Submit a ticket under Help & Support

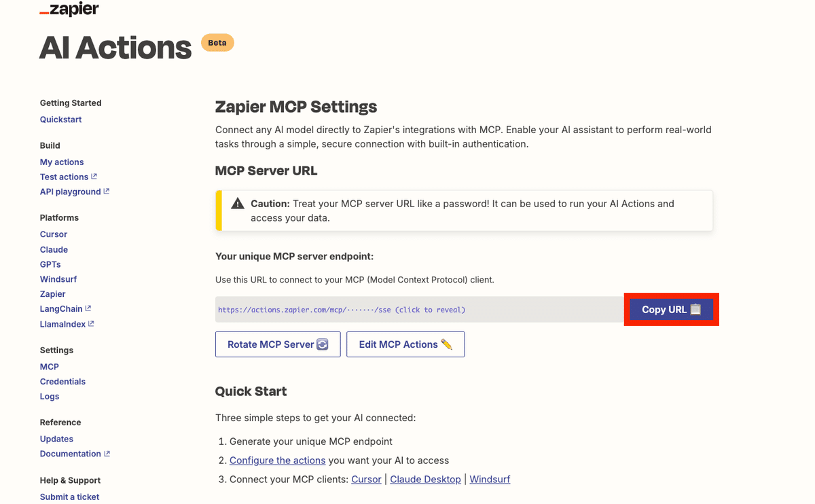[69, 497]
